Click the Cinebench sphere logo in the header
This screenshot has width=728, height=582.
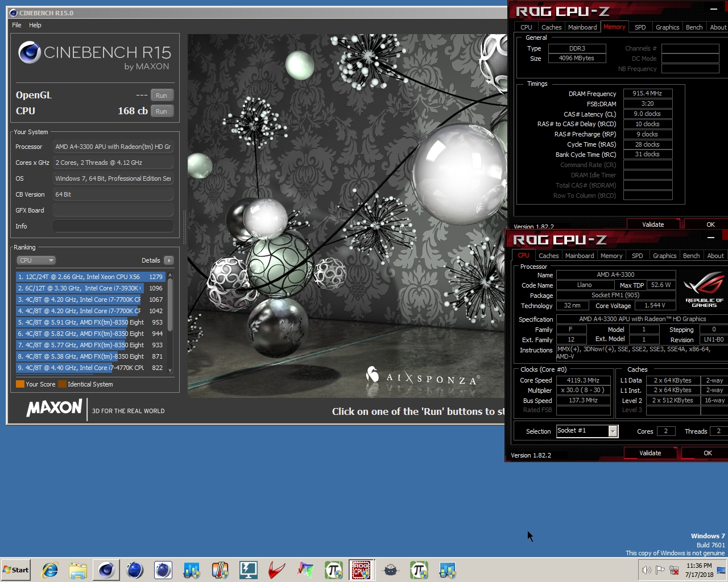[x=30, y=53]
